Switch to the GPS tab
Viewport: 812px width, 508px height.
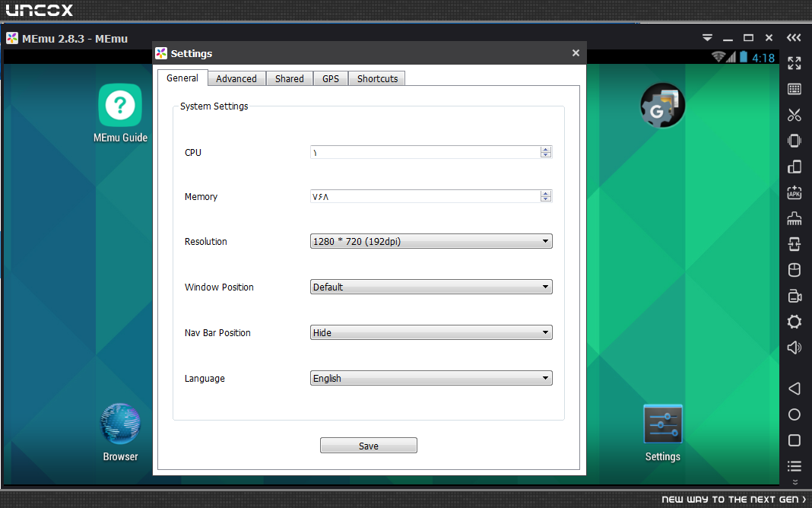(331, 79)
